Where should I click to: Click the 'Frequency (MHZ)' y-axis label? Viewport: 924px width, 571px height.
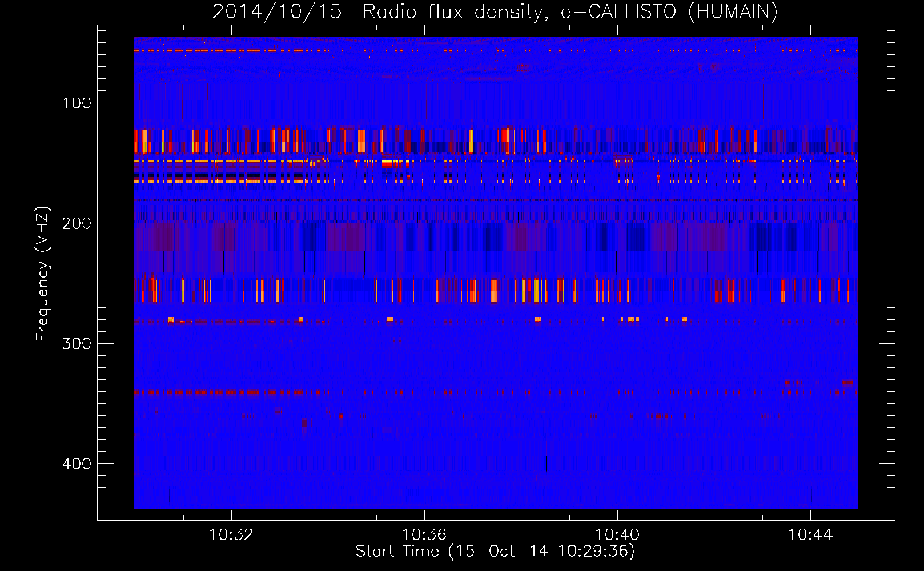click(x=42, y=274)
